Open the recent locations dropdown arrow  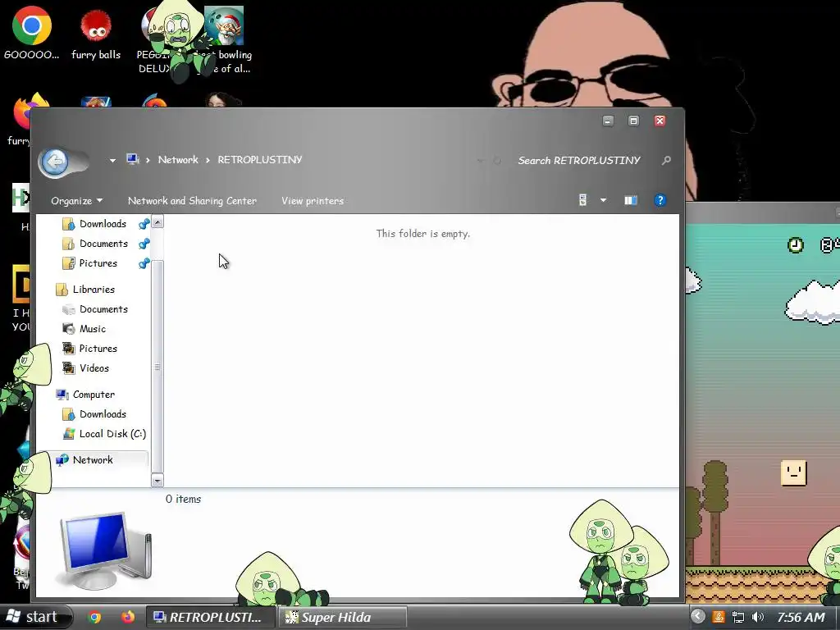(112, 160)
